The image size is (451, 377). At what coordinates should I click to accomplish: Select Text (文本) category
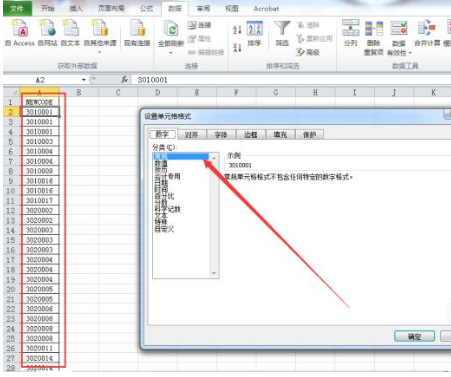(x=161, y=216)
